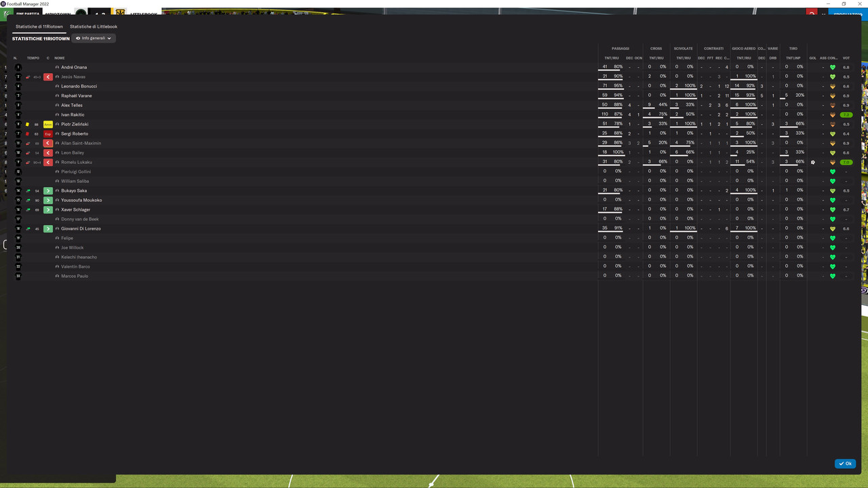
Task: Confirm with the Ok button
Action: (x=846, y=464)
